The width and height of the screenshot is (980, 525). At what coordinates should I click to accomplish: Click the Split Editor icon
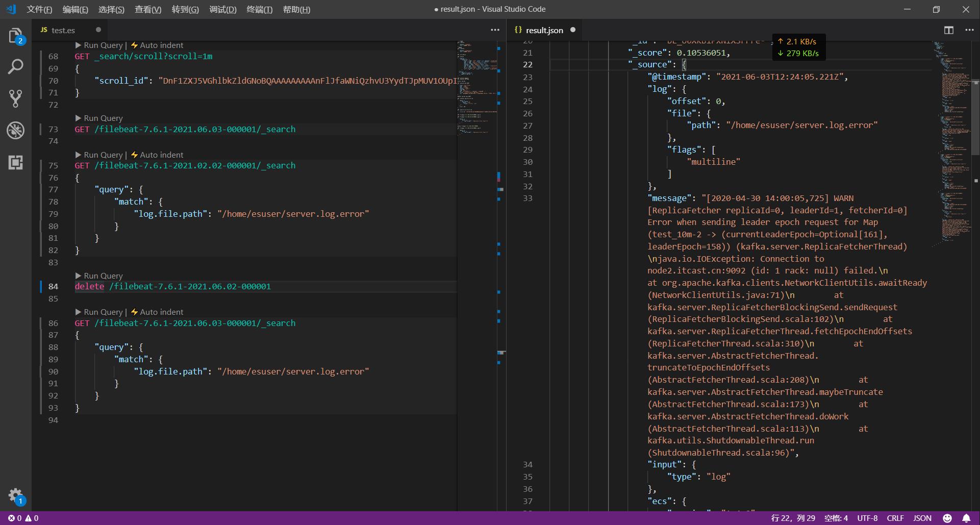949,30
